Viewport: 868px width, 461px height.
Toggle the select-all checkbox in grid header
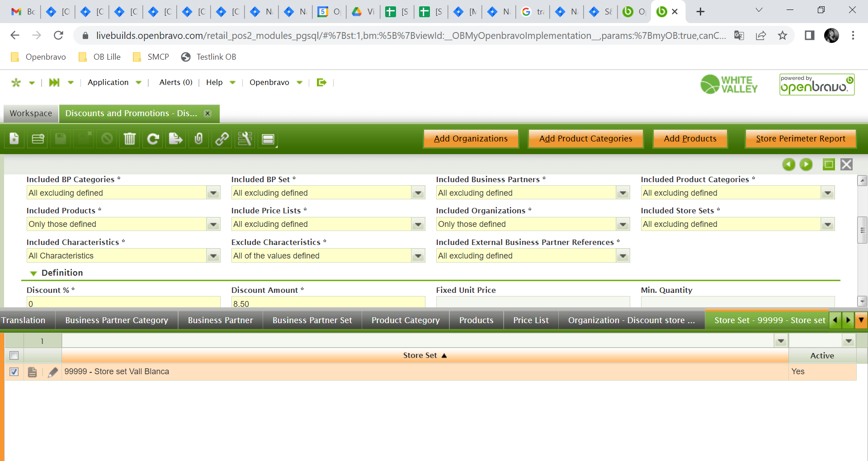click(x=14, y=356)
